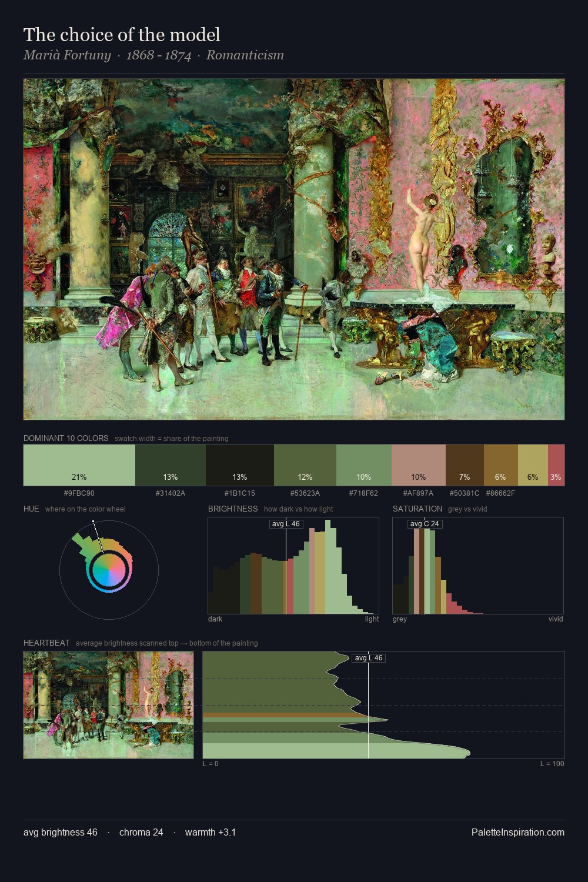Image resolution: width=588 pixels, height=882 pixels.
Task: Click the 'DOMINANT 10 COLORS' heading
Action: coord(66,438)
